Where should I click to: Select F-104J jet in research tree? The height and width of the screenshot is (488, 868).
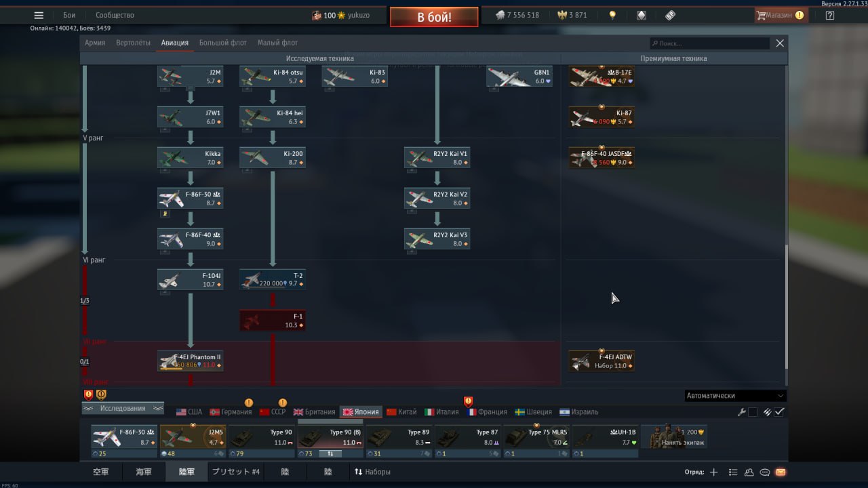[x=191, y=280]
